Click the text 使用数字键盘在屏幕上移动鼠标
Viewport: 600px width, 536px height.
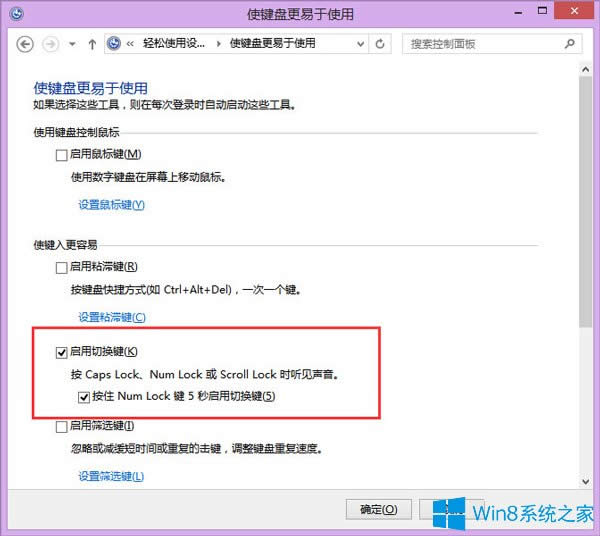pos(148,178)
